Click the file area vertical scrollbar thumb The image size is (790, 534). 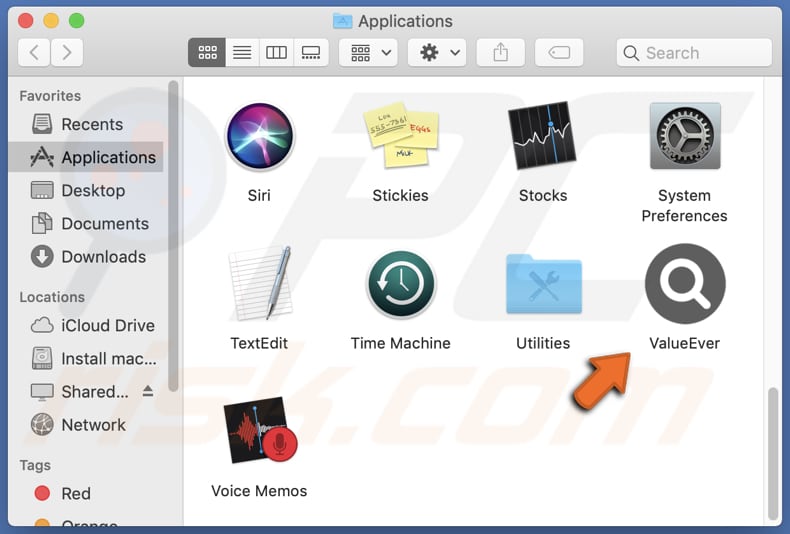click(774, 453)
